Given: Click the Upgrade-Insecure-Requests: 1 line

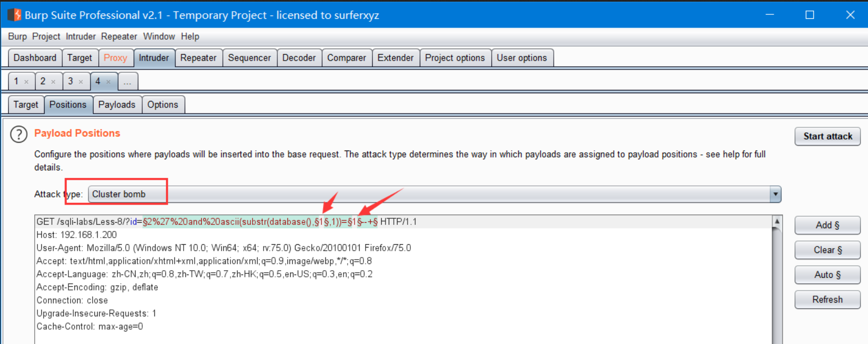Looking at the screenshot, I should [x=97, y=314].
